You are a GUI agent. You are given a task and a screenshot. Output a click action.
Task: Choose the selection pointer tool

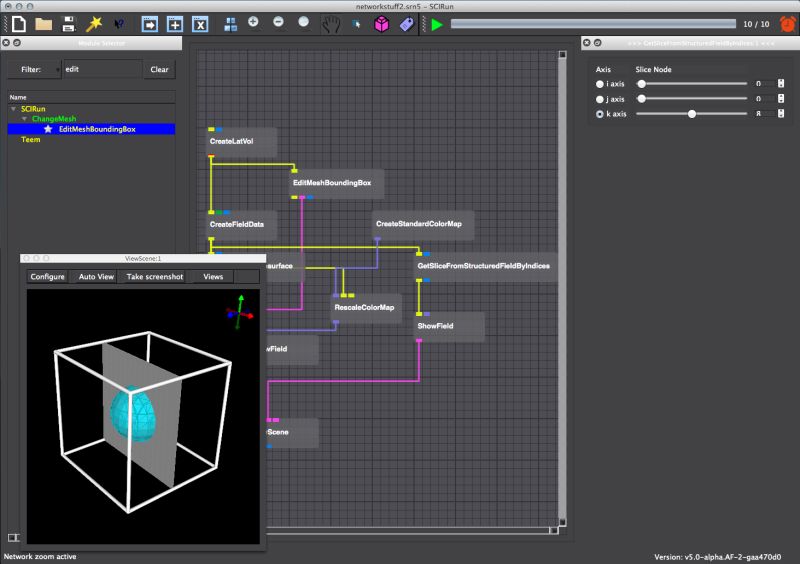356,24
